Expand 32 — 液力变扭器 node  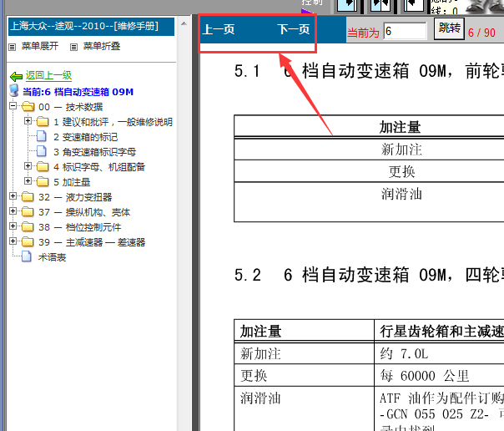(x=13, y=195)
